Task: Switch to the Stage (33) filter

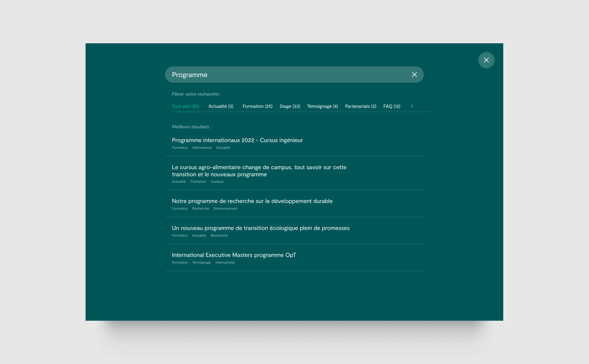Action: click(x=290, y=106)
